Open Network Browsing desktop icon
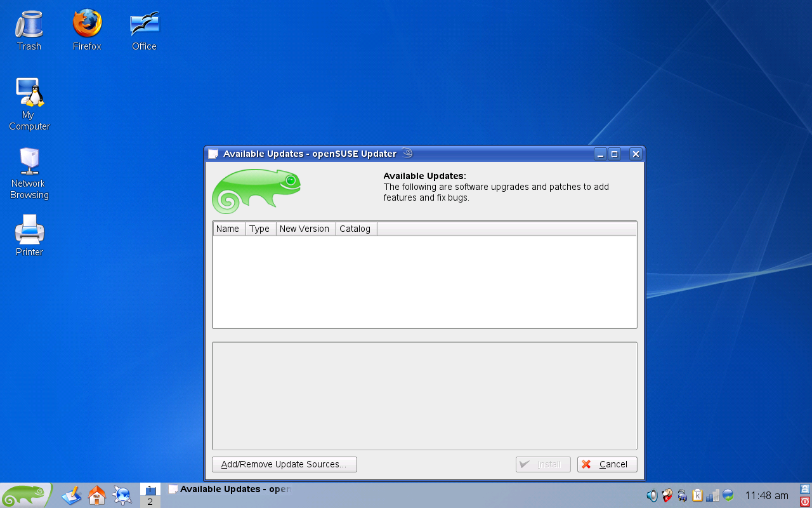Screen dimensions: 812x508 coord(29,173)
